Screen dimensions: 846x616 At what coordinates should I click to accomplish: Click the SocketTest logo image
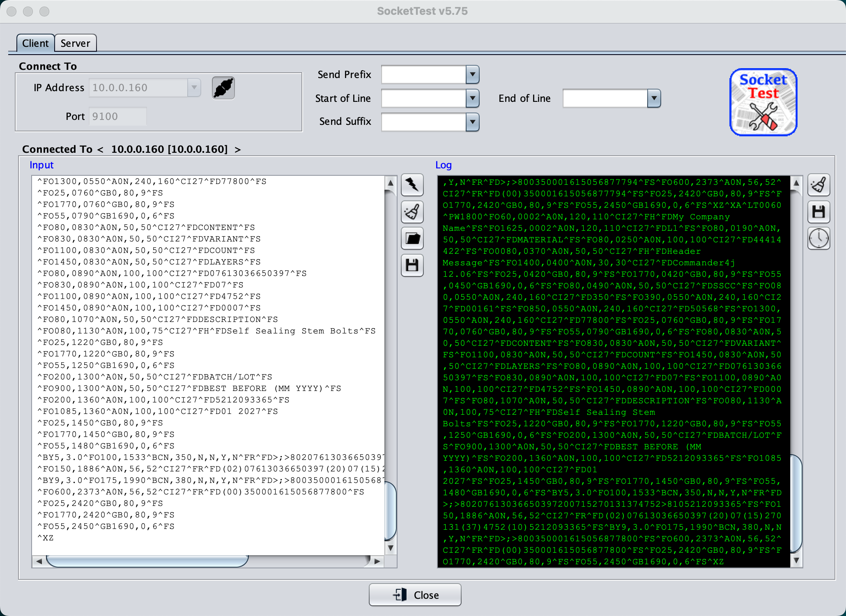(763, 102)
